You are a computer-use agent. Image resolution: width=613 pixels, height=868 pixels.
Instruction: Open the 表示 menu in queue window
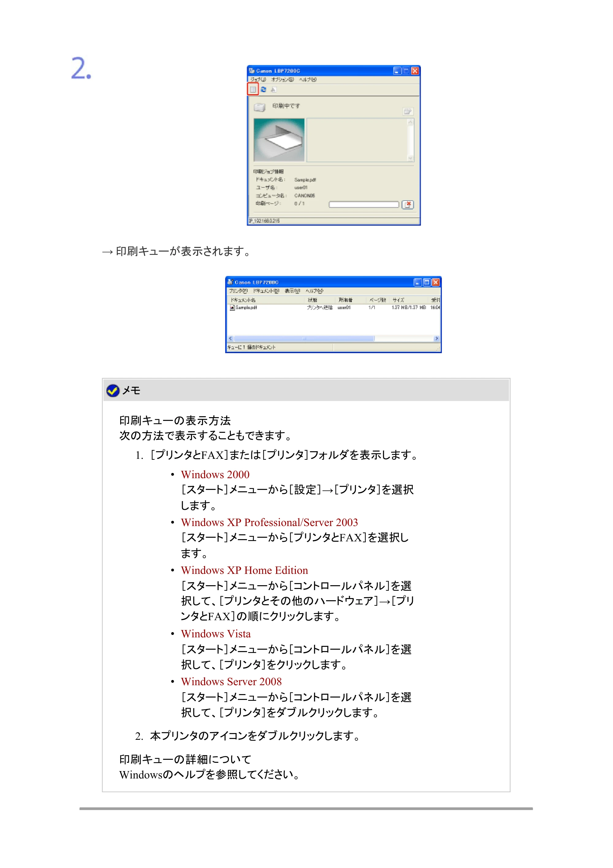click(292, 291)
